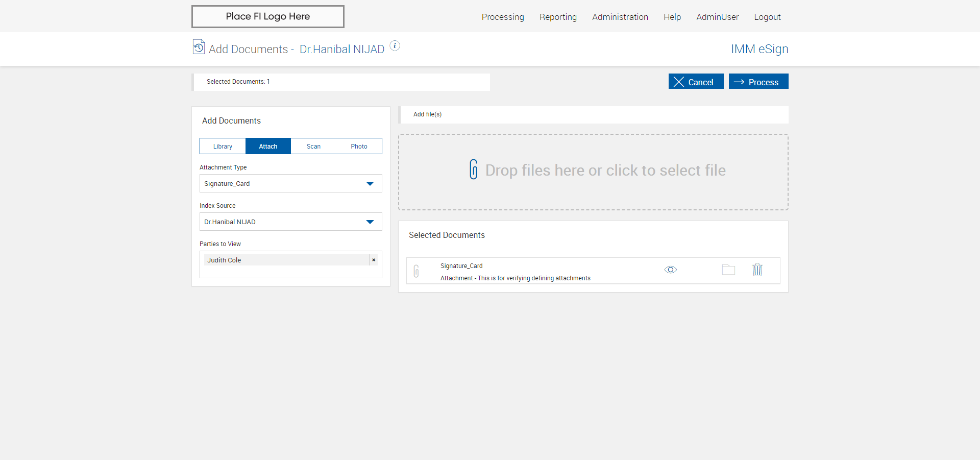Click the Add Documents page icon
The image size is (980, 460).
click(199, 47)
